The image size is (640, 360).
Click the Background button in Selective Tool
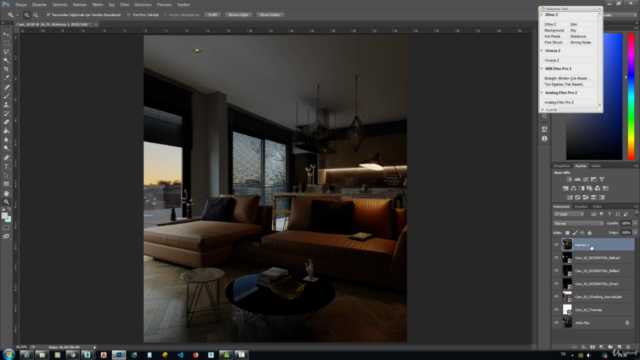click(x=554, y=30)
